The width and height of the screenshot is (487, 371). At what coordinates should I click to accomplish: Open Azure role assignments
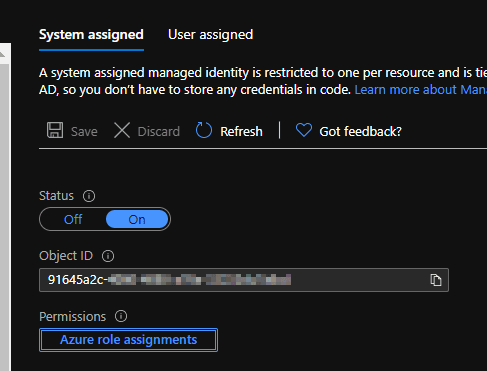tap(129, 340)
